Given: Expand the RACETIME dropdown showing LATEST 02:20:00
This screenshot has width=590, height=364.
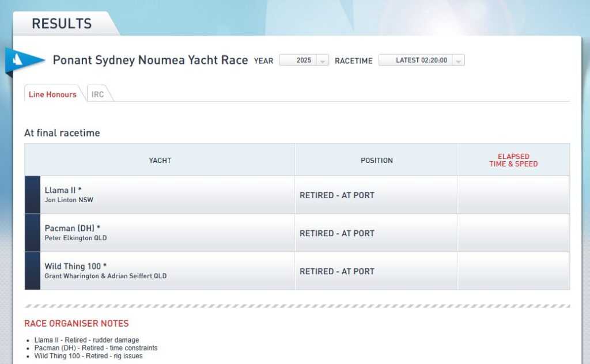Looking at the screenshot, I should tap(416, 60).
